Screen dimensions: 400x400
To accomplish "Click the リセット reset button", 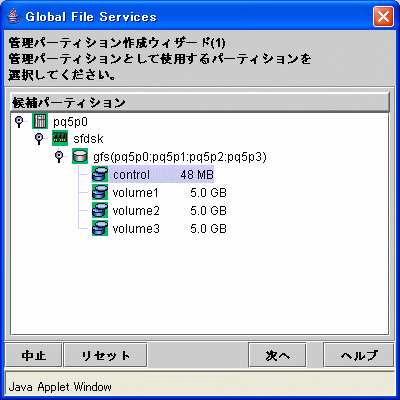I will click(x=105, y=355).
